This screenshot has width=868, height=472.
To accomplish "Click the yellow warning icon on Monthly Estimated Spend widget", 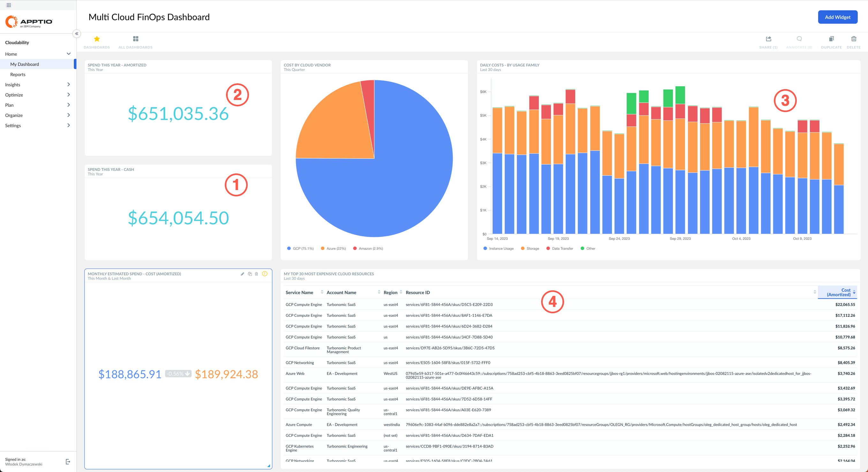I will click(x=265, y=274).
